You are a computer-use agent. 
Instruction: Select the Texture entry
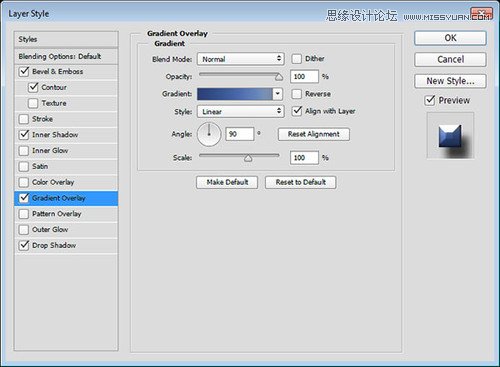pos(54,103)
